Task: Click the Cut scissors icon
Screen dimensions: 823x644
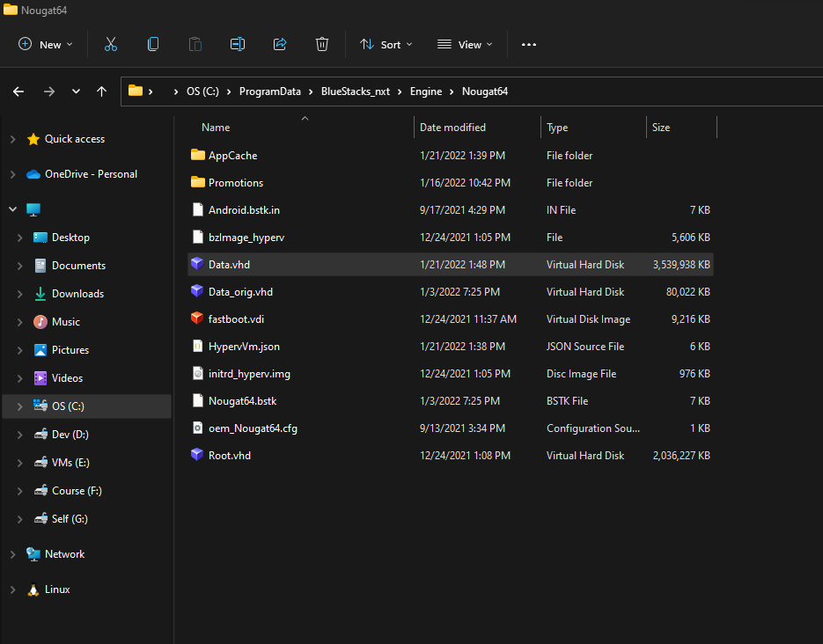Action: (x=111, y=45)
